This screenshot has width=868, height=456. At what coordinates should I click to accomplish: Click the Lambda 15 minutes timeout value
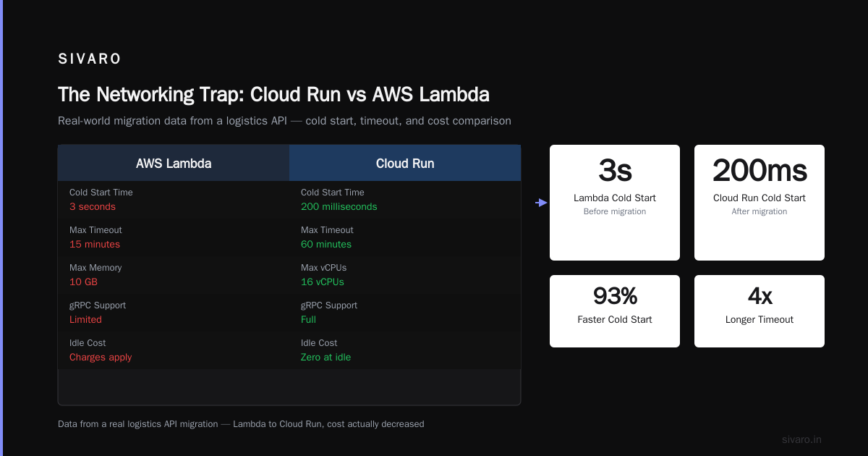tap(95, 244)
